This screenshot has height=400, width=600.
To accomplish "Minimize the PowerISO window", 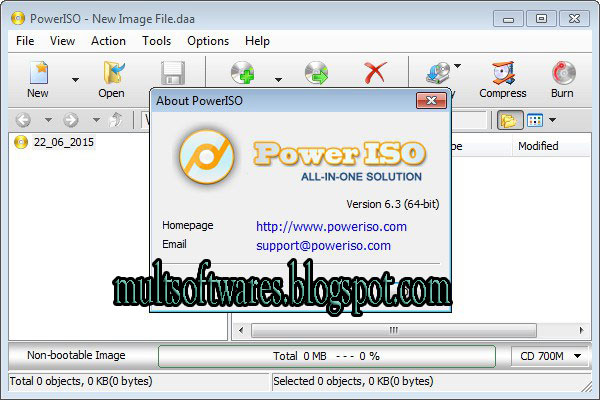I will tap(508, 19).
